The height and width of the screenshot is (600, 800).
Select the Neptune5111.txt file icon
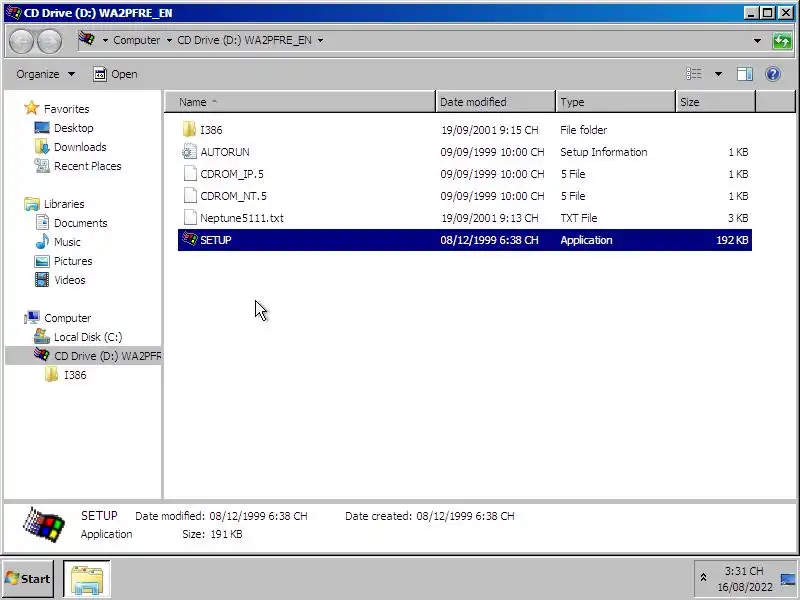pos(190,217)
